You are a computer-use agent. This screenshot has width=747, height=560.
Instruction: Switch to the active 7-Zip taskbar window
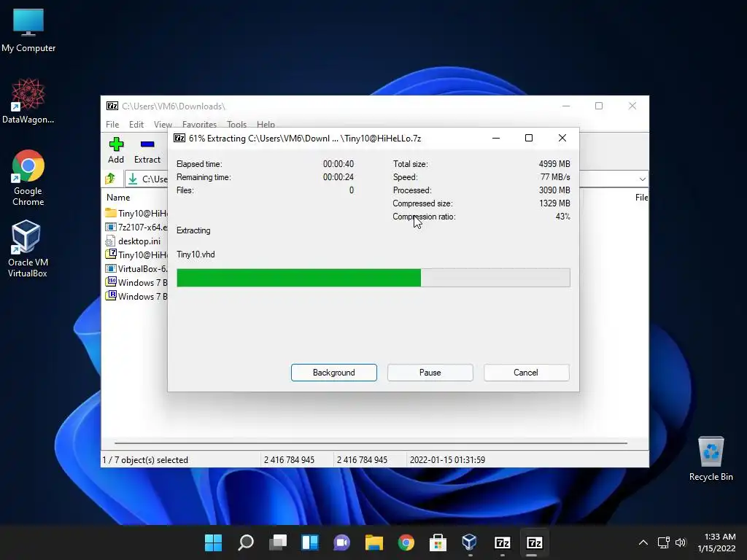pos(534,542)
